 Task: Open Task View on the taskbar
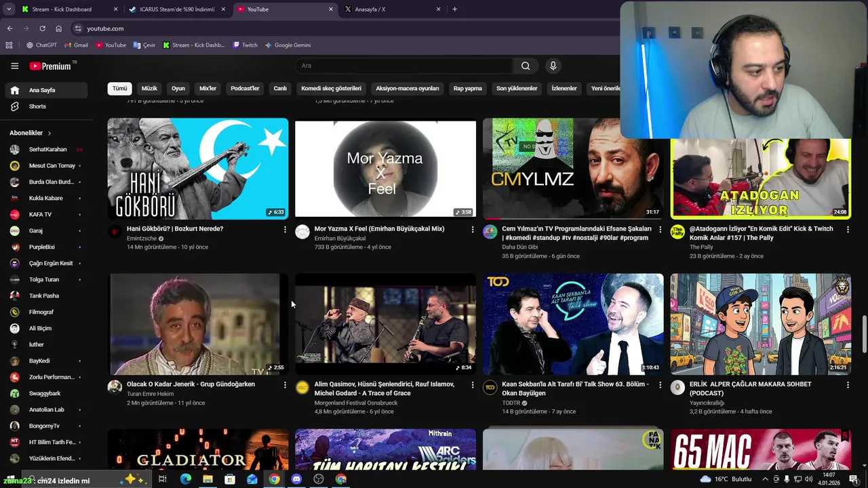(x=163, y=479)
